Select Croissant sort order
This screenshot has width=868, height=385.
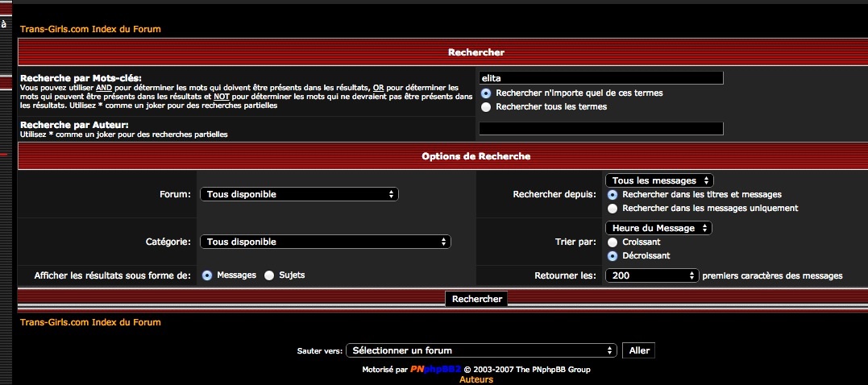(x=613, y=242)
